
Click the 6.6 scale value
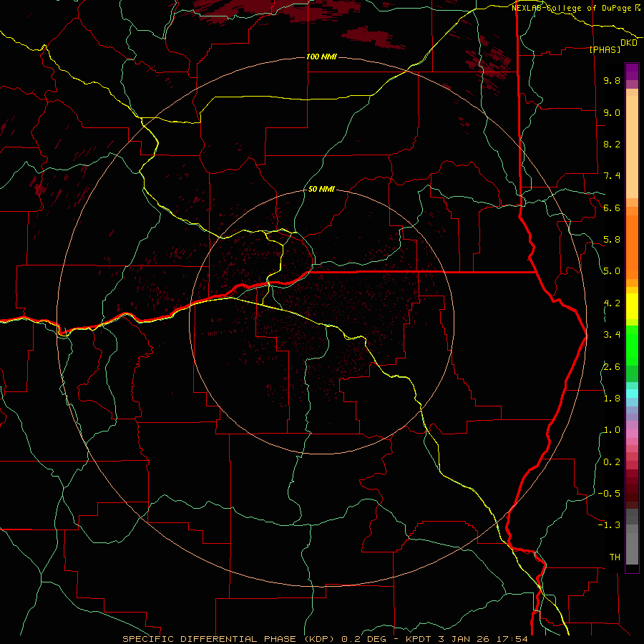pyautogui.click(x=612, y=208)
